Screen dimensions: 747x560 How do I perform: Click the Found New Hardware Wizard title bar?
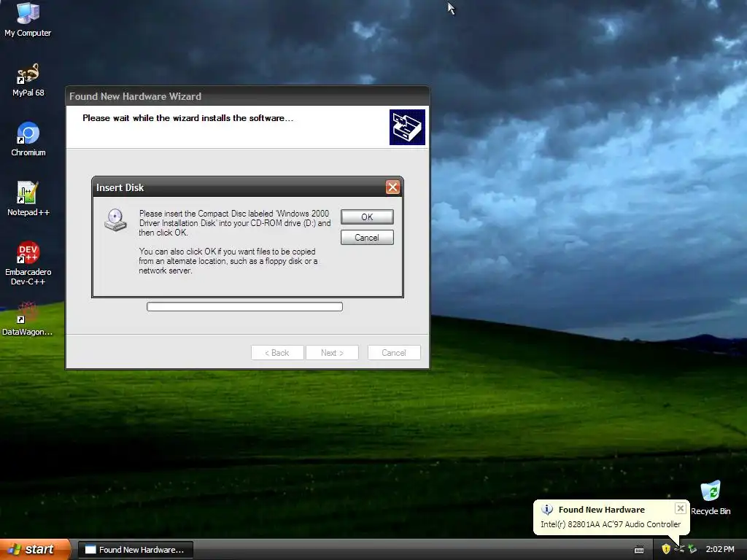[247, 96]
